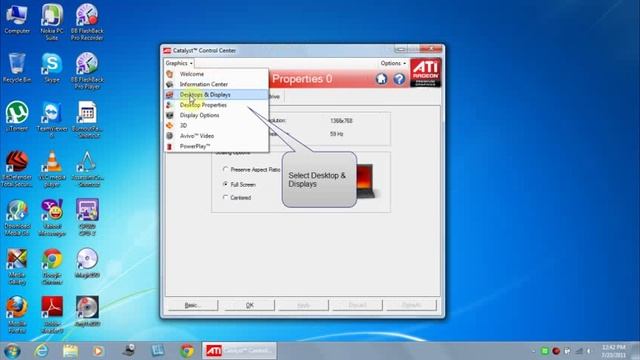Select Full Screen scaling option
Image resolution: width=640 pixels, height=360 pixels.
[225, 184]
